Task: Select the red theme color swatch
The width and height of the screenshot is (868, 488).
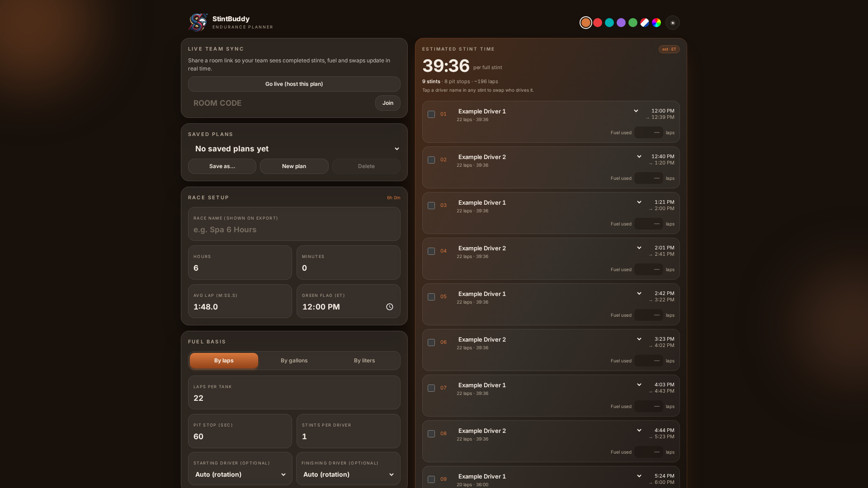Action: tap(598, 23)
